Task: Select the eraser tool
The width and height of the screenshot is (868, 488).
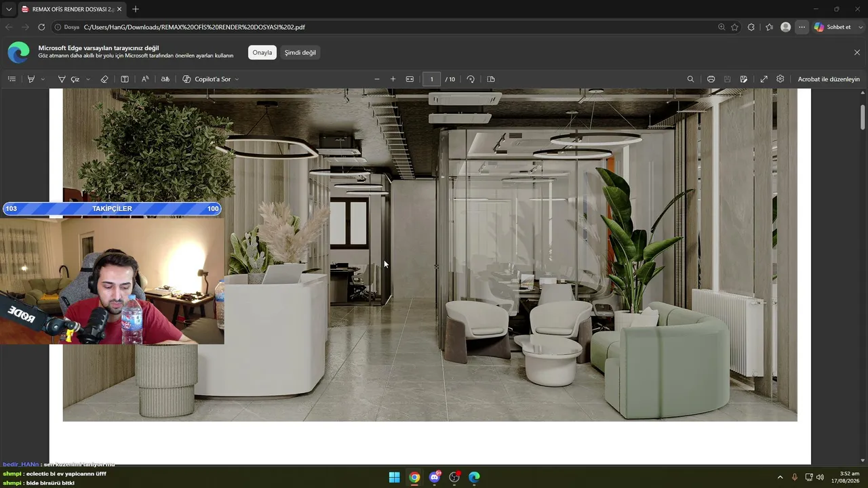Action: tap(104, 79)
